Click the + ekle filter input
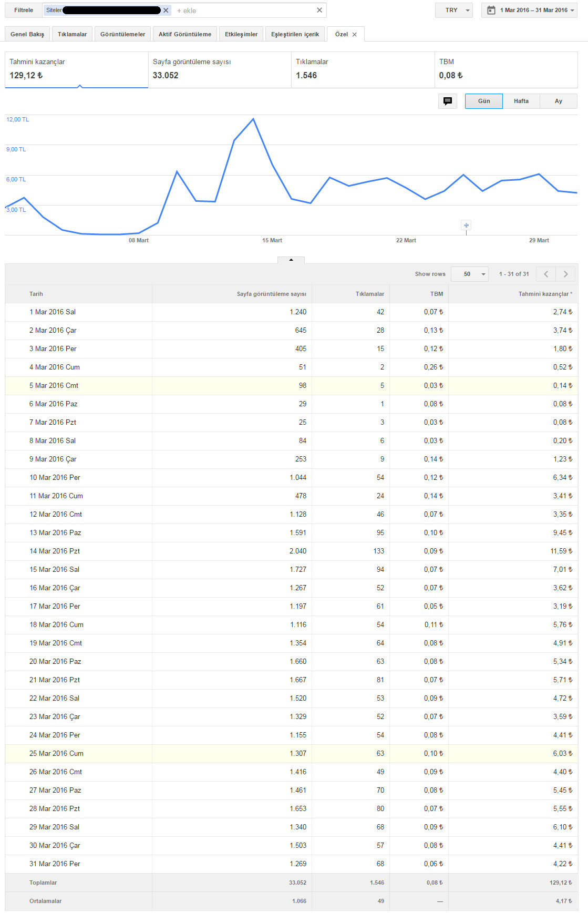Viewport: 588px width, 913px height. (x=244, y=11)
